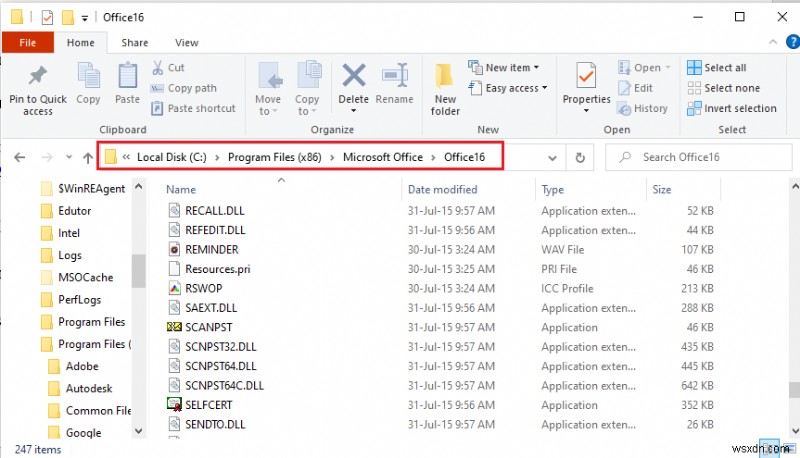Go back with the Back arrow
800x458 pixels.
(x=19, y=158)
